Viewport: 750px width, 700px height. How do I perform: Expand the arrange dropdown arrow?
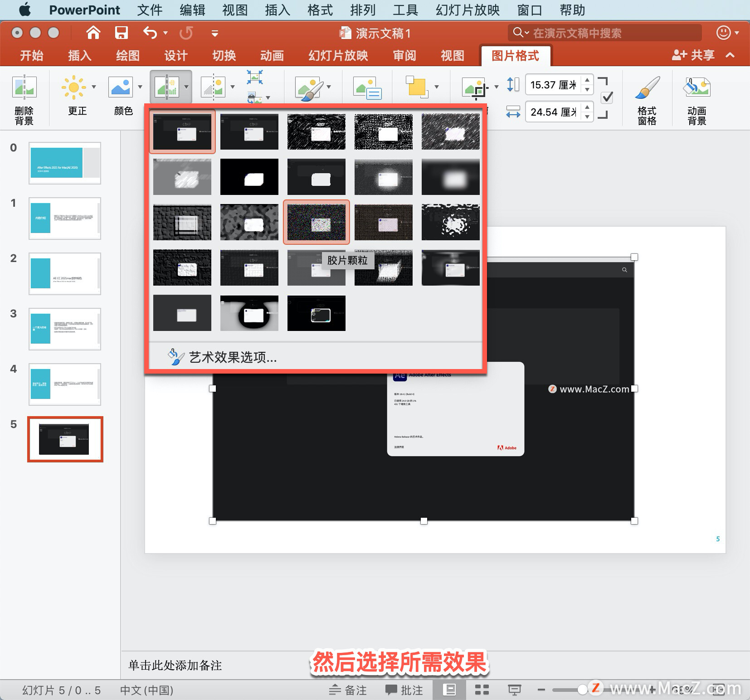click(x=437, y=87)
